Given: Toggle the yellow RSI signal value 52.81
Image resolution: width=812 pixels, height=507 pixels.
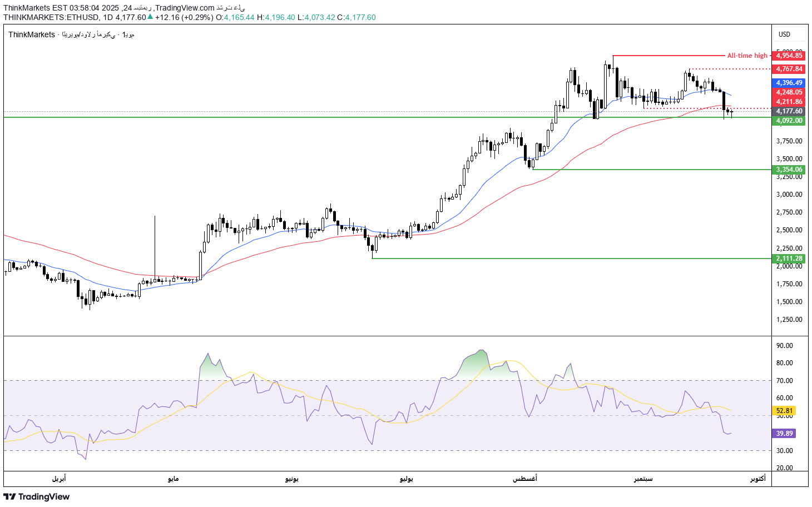Looking at the screenshot, I should [784, 410].
